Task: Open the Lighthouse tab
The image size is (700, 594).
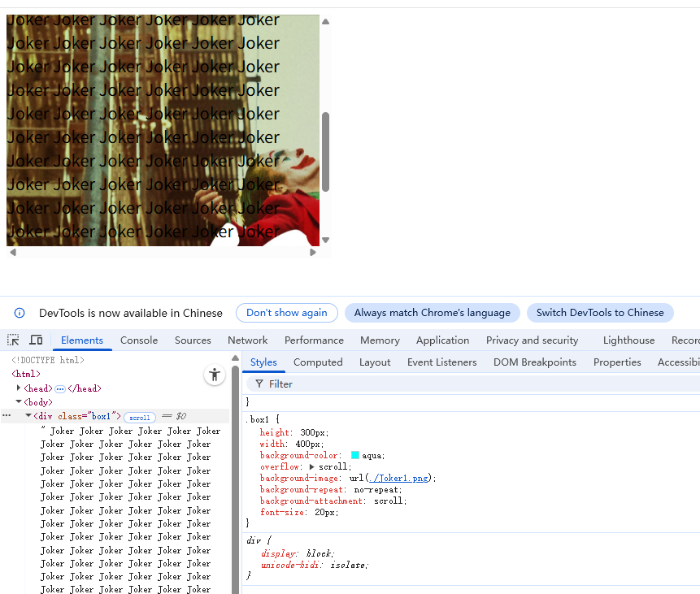Action: click(628, 340)
